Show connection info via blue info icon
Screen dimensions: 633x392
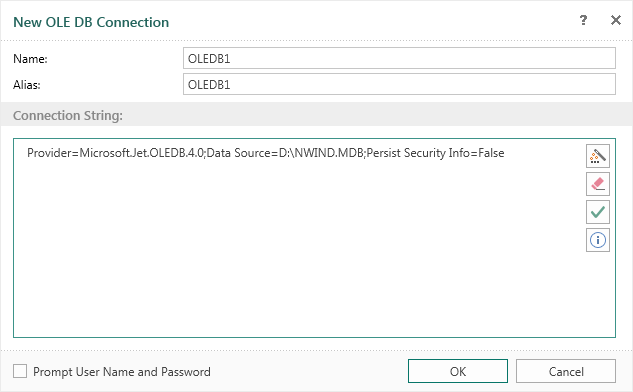[597, 240]
